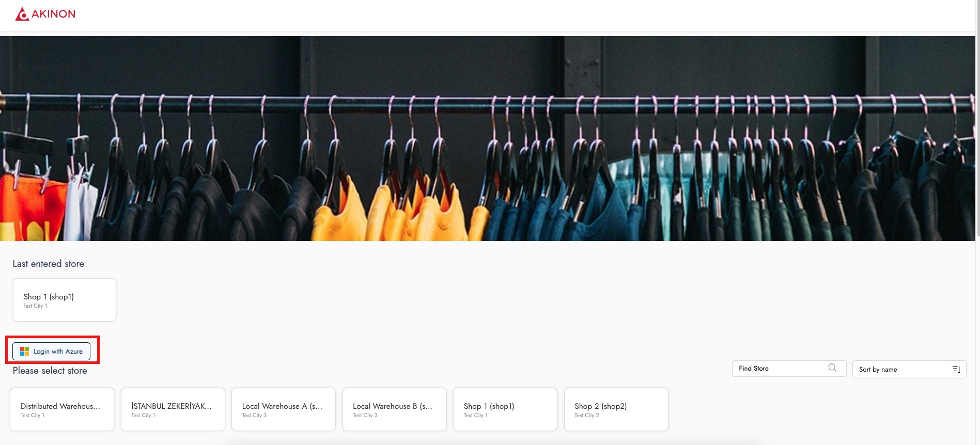Screen dimensions: 980x445
Task: Select Shop 1 in the Please select store list
Action: [505, 409]
